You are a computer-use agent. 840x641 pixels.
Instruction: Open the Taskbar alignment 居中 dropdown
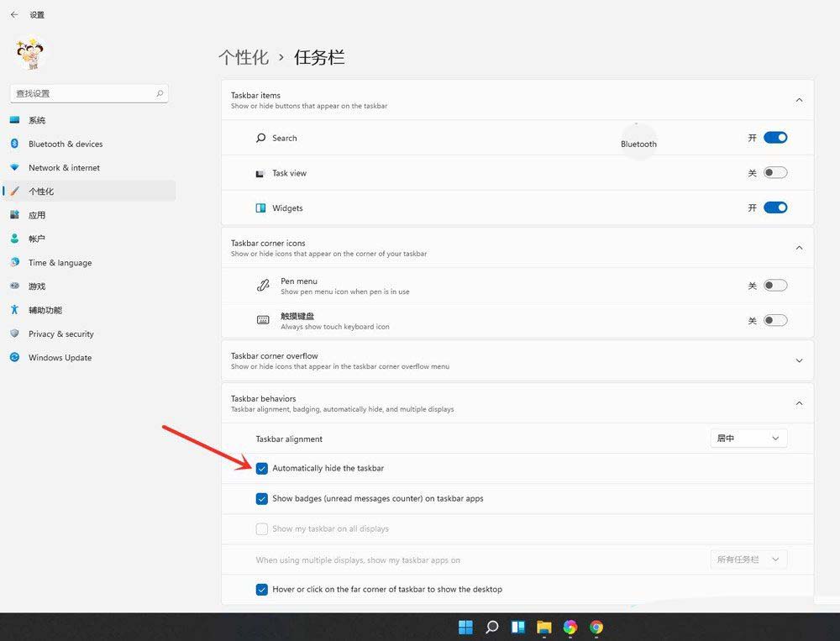747,438
